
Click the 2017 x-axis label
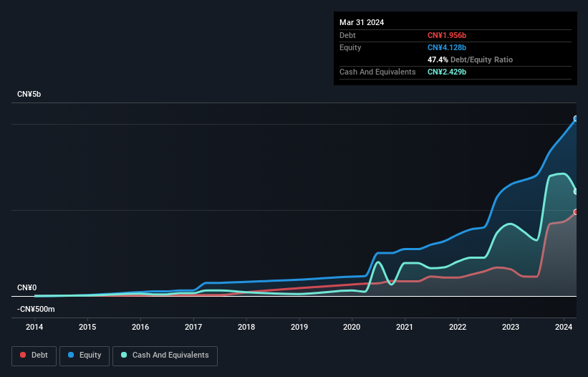pyautogui.click(x=193, y=327)
